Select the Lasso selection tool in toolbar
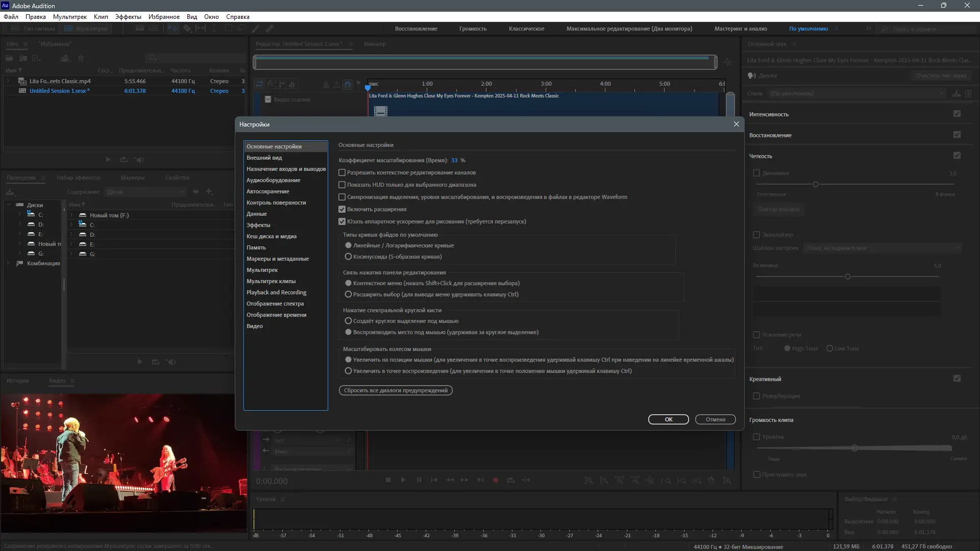Screen dimensions: 980x551 (x=242, y=29)
